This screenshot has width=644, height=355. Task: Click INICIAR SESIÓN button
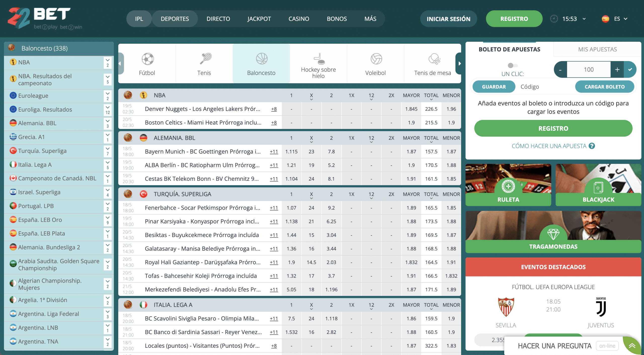tap(449, 19)
